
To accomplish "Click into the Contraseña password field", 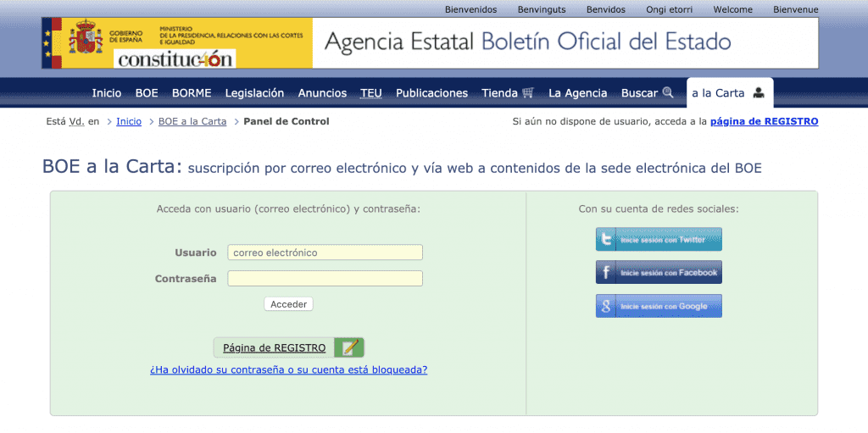I will click(x=325, y=278).
